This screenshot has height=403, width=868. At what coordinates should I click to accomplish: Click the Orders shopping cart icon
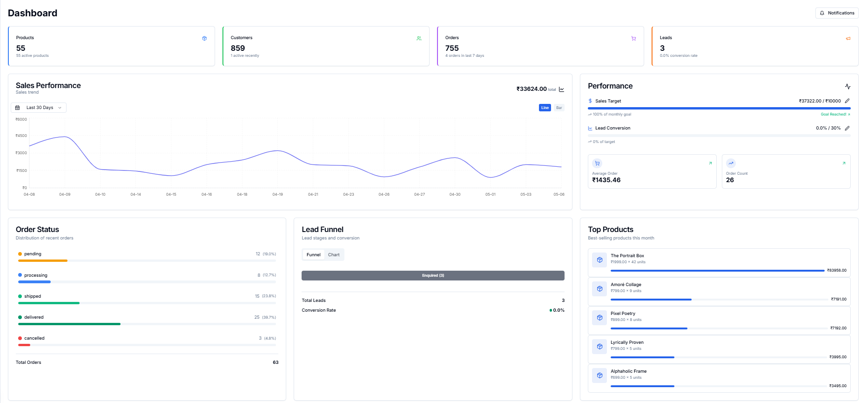point(633,39)
